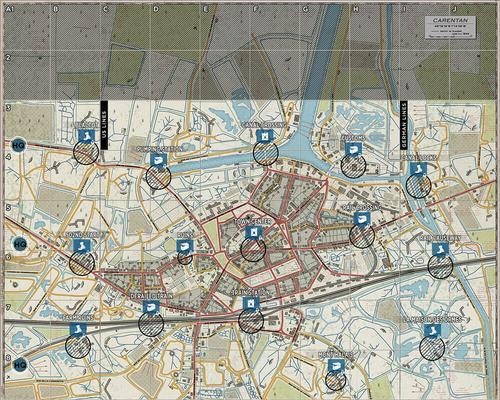Select the Canal Locks strongpoint icon
Viewport: 500px width, 400px height.
tap(418, 168)
